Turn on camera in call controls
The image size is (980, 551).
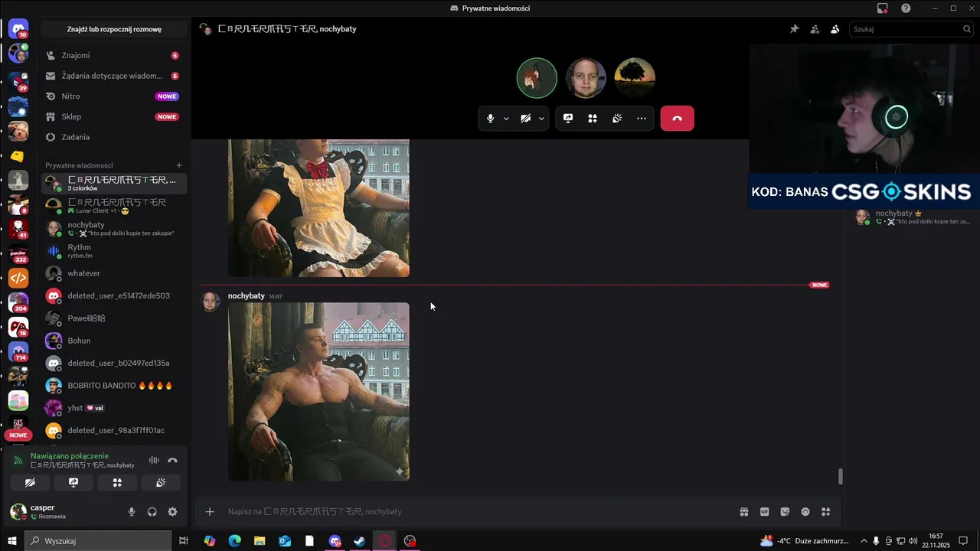click(x=525, y=119)
